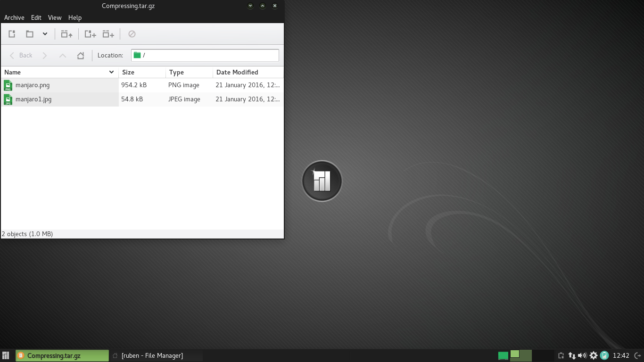Open the gear-shaped tray icon
The height and width of the screenshot is (362, 644).
tap(594, 355)
